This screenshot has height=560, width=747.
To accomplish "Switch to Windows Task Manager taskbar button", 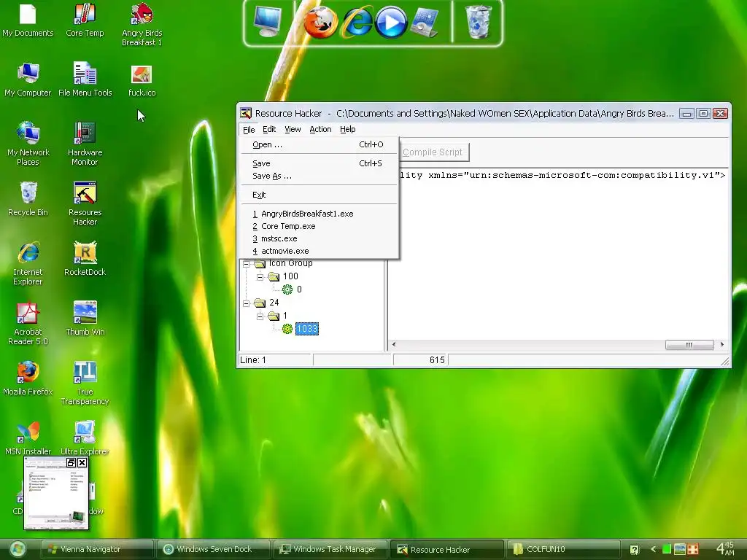I will (x=330, y=549).
